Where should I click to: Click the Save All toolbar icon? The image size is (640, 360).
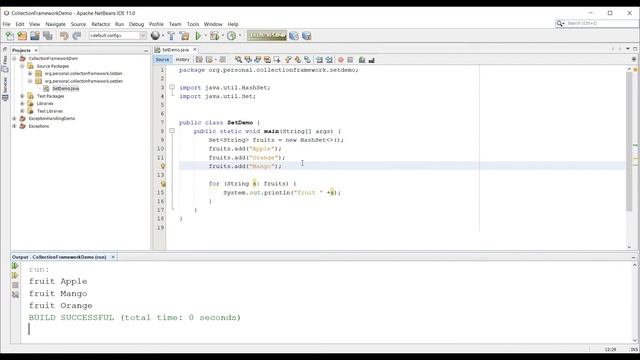[x=48, y=36]
